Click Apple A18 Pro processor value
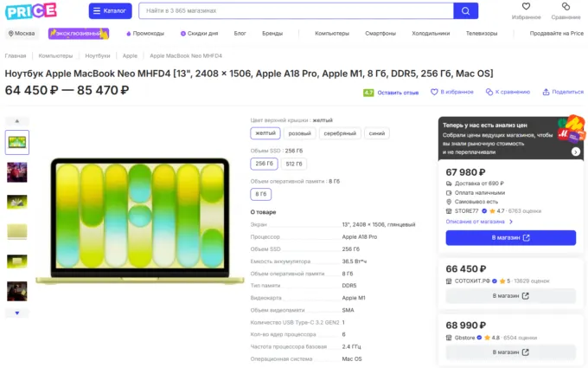This screenshot has width=588, height=368. point(359,237)
